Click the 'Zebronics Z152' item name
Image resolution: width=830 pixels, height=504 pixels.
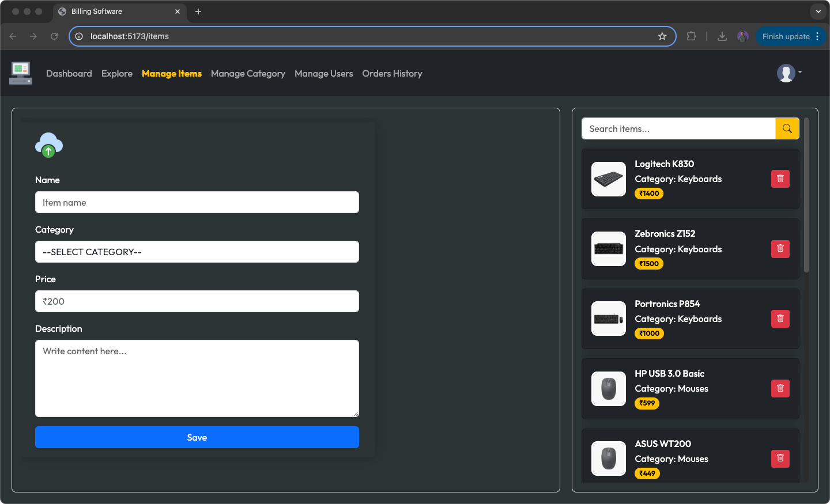pos(665,233)
